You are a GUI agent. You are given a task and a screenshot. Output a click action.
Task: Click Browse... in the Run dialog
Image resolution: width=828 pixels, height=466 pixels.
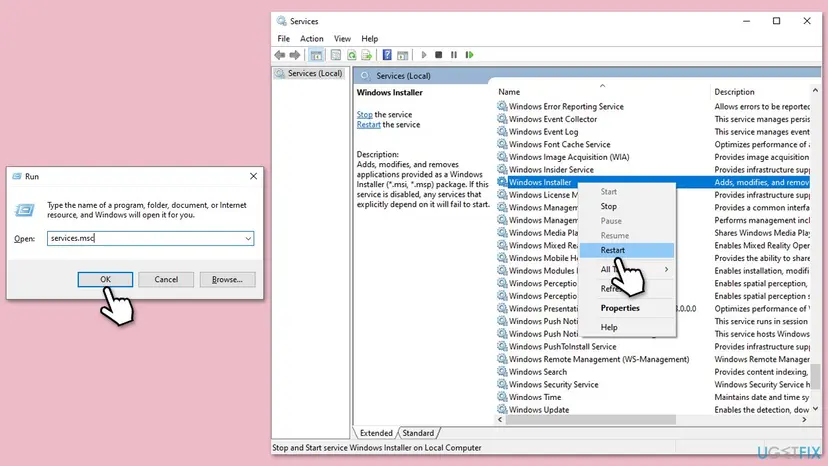tap(227, 279)
